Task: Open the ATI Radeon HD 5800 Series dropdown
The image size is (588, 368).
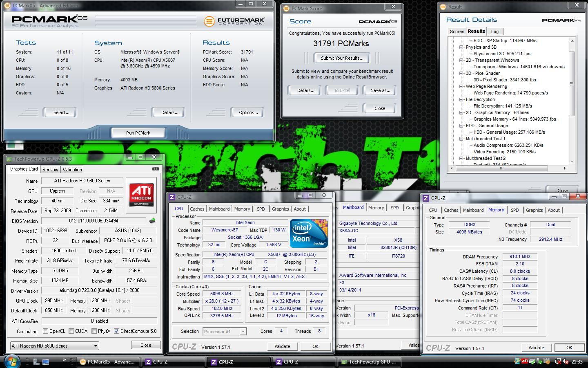Action: pyautogui.click(x=54, y=346)
